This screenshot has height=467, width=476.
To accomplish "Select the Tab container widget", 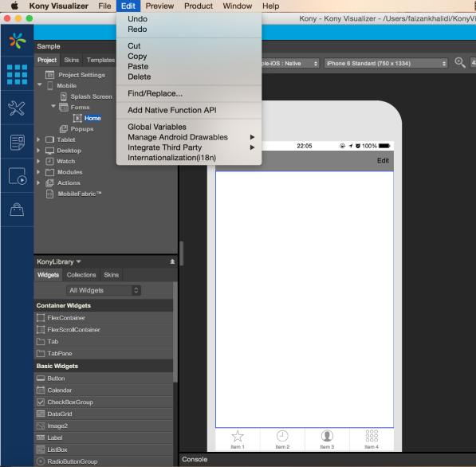I will (104, 341).
